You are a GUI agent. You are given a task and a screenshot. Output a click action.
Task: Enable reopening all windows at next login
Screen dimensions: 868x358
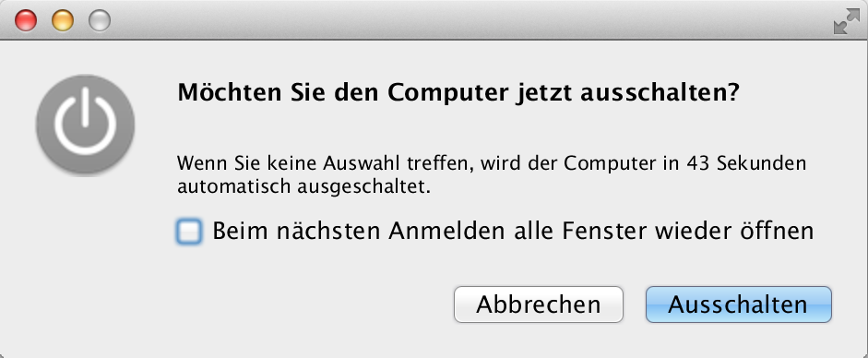tap(189, 232)
